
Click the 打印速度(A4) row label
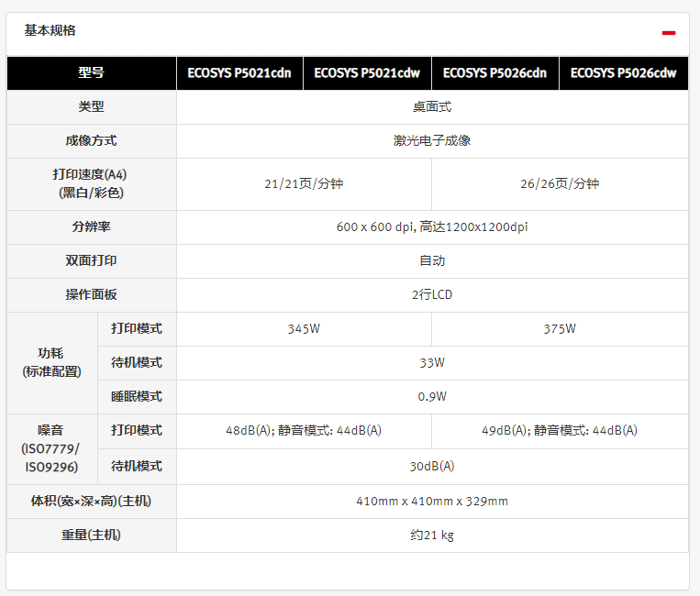(92, 183)
